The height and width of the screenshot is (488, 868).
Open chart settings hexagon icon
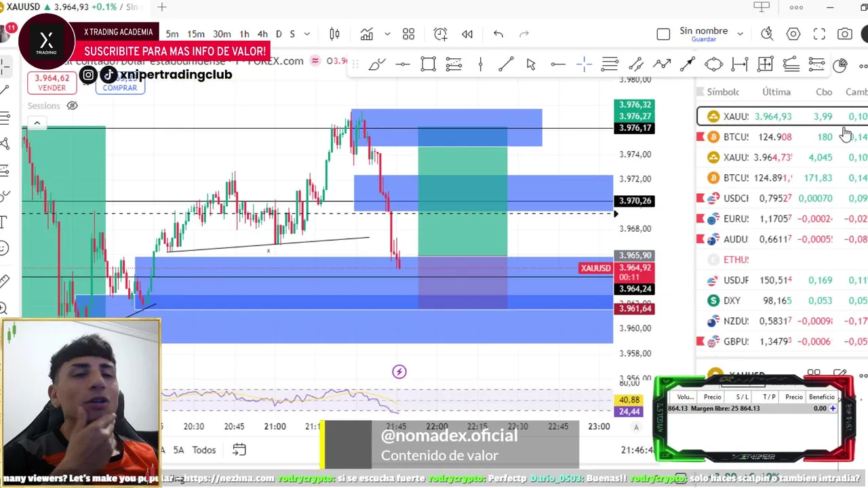(x=793, y=33)
